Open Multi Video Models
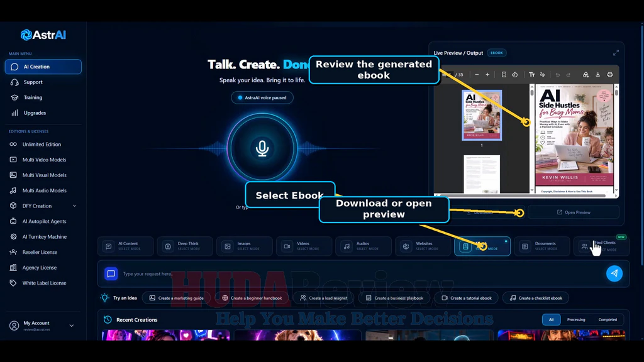The image size is (644, 362). pos(43,160)
